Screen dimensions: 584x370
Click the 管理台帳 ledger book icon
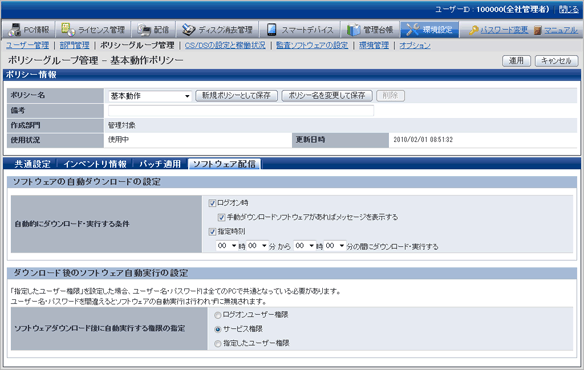(353, 29)
